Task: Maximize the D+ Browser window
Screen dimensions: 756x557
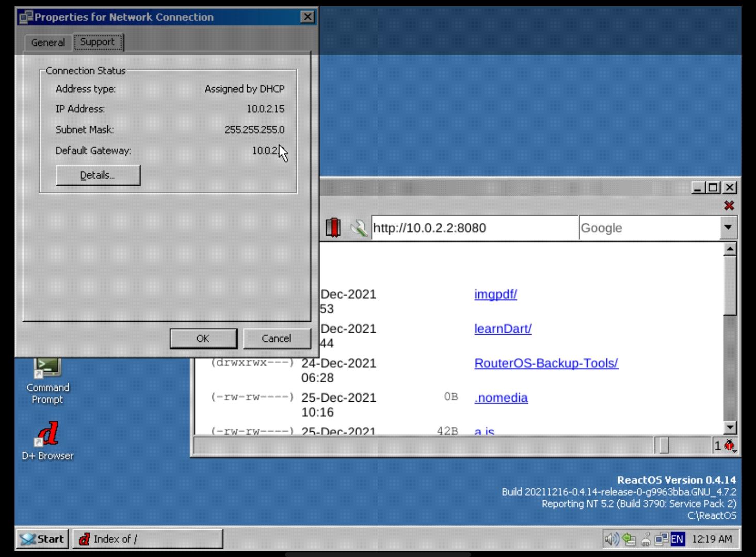Action: tap(713, 188)
